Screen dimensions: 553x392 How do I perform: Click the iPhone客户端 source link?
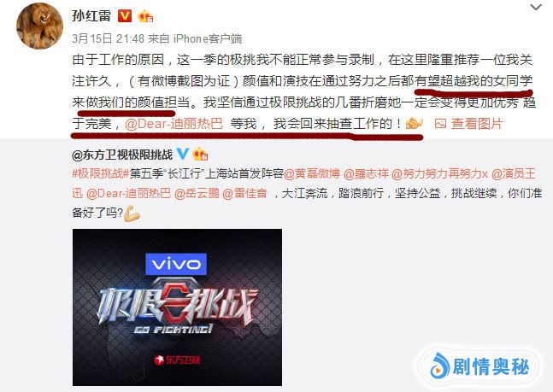click(x=208, y=38)
